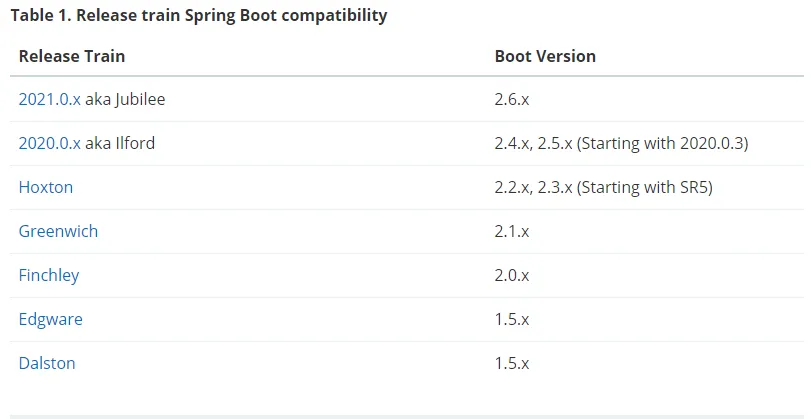
Task: Click the Edgware release train link
Action: (x=50, y=319)
